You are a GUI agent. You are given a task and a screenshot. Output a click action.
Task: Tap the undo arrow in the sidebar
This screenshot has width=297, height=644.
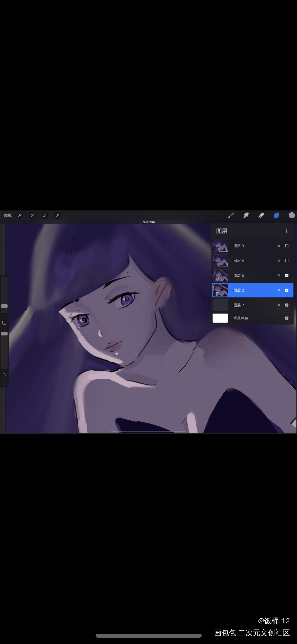[x=4, y=374]
